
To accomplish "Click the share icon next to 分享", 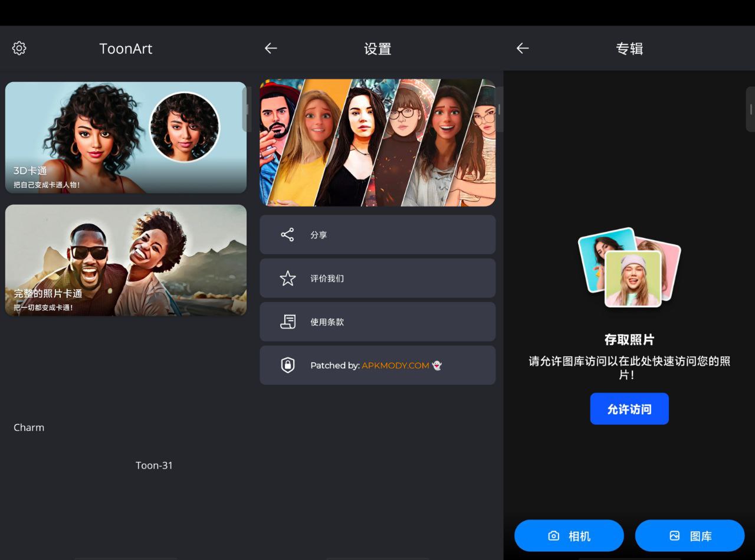I will click(287, 234).
